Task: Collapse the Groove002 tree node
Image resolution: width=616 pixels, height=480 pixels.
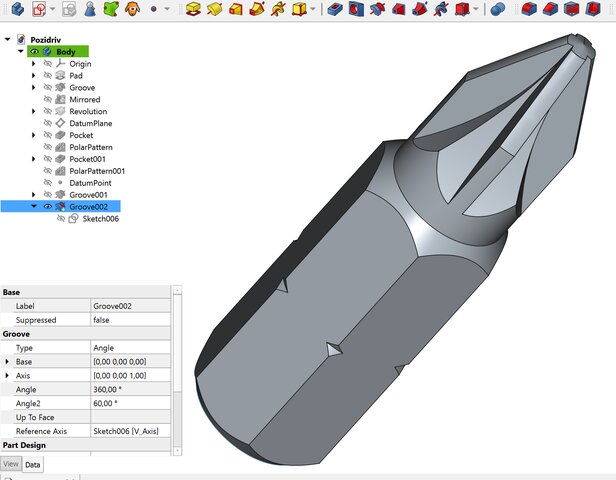Action: [x=34, y=207]
